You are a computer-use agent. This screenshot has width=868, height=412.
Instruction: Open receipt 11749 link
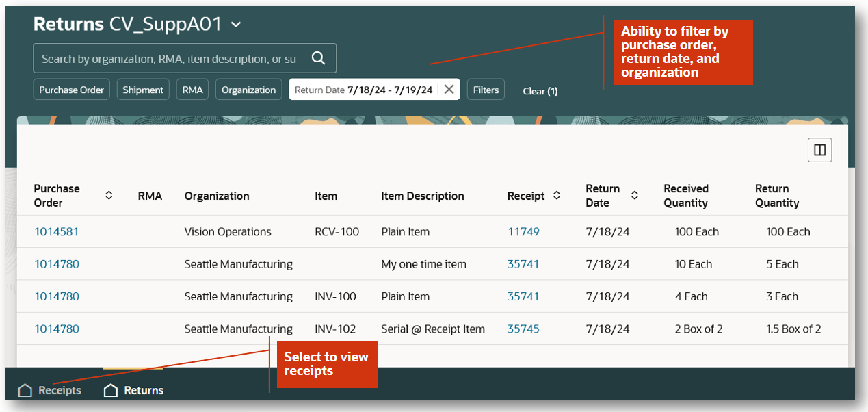click(x=523, y=232)
